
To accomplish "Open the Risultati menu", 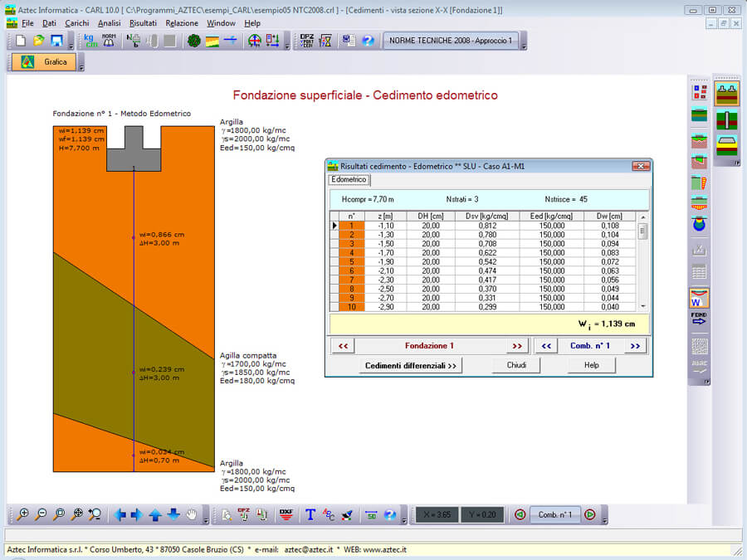I will point(143,23).
